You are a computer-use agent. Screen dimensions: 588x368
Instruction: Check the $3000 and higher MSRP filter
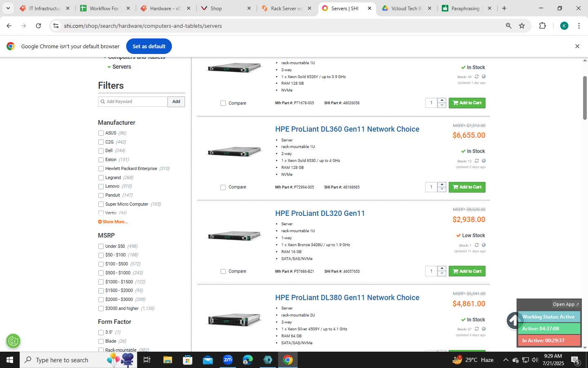click(x=101, y=309)
